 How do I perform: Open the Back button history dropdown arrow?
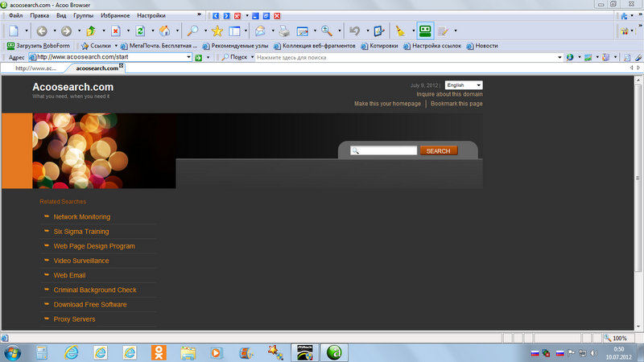click(54, 31)
